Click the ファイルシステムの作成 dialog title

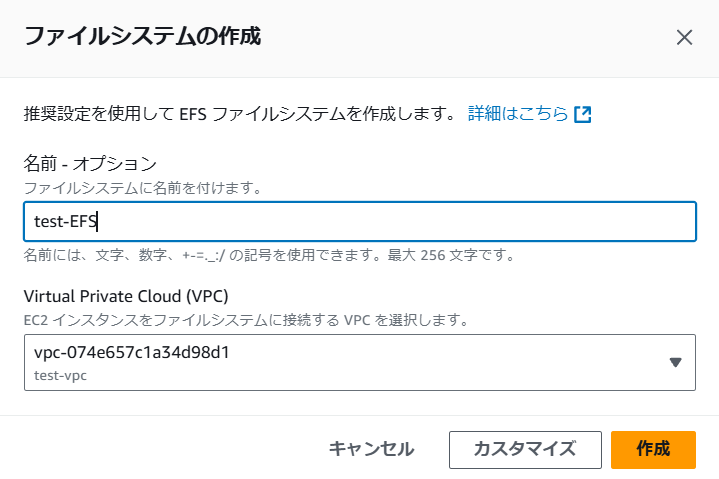pos(143,36)
